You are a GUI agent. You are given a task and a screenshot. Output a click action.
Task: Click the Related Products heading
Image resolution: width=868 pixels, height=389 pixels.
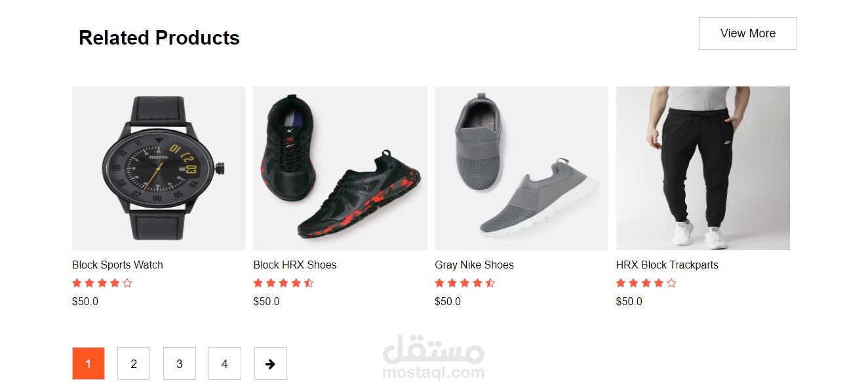click(x=159, y=37)
